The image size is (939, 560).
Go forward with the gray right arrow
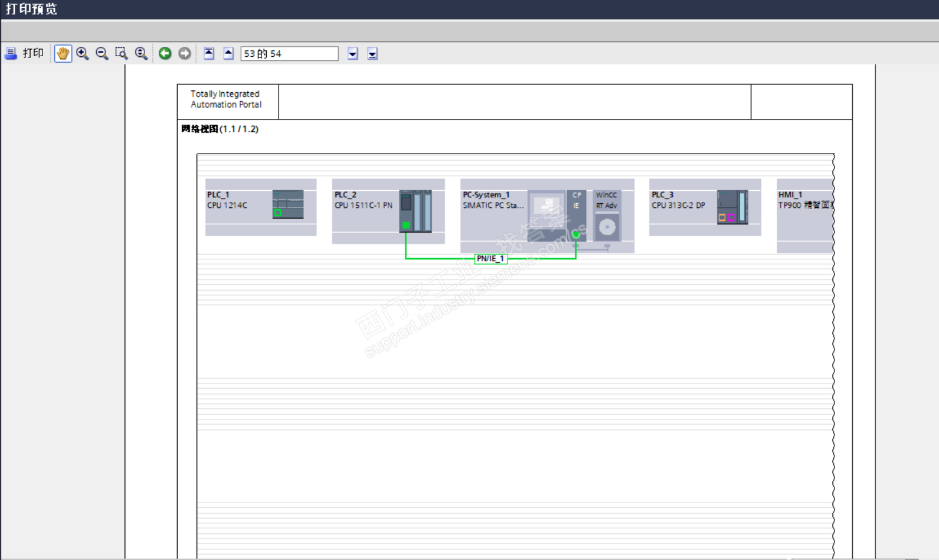(185, 54)
